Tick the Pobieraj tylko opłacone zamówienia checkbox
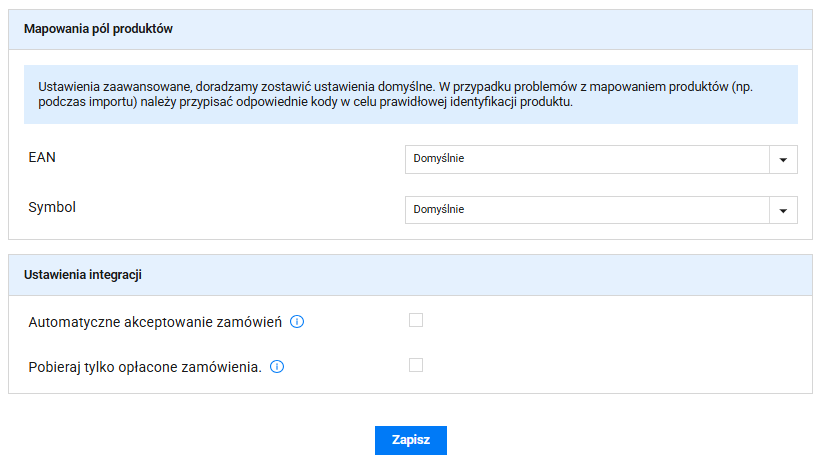 click(x=416, y=365)
